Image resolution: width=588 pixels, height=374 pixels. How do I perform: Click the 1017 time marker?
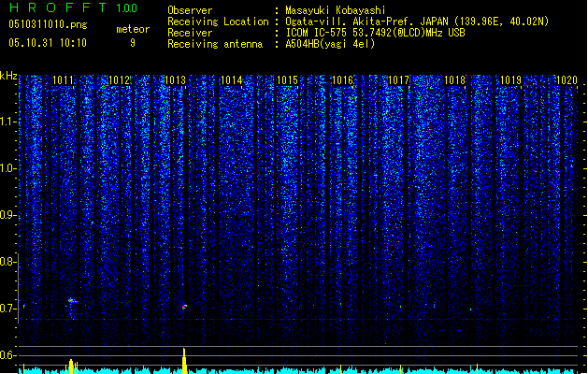pos(398,80)
